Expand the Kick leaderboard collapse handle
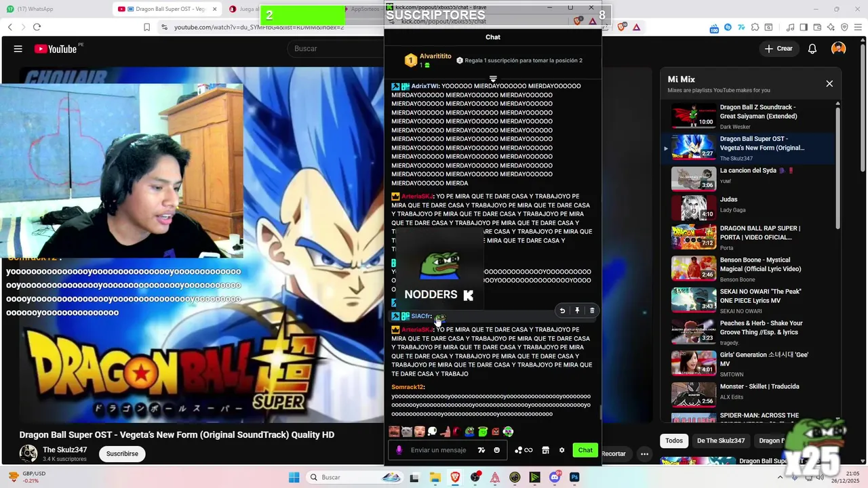The image size is (868, 488). pos(493,79)
